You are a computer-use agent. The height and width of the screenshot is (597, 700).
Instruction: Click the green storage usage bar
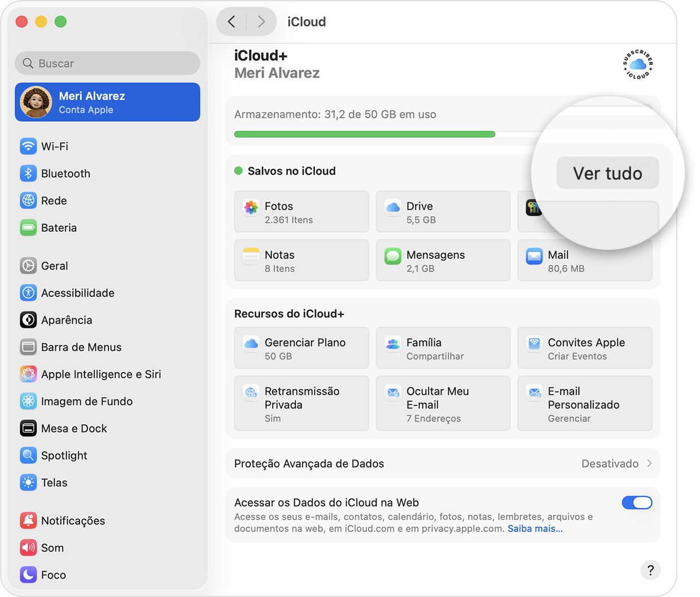(x=364, y=134)
